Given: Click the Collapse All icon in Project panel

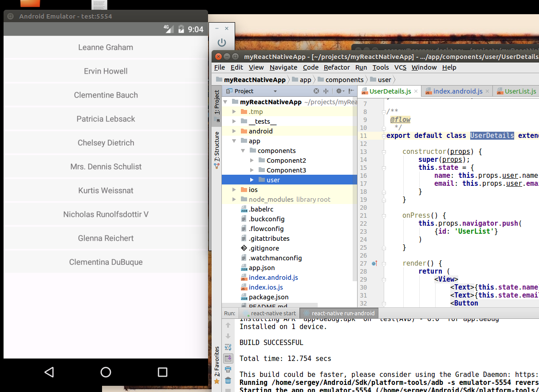Looking at the screenshot, I should click(326, 91).
